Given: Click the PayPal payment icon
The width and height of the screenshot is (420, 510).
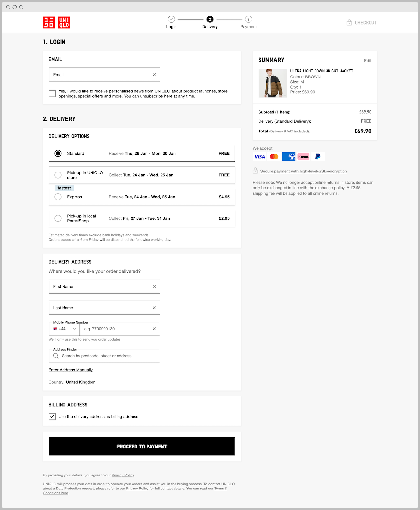Looking at the screenshot, I should [318, 157].
